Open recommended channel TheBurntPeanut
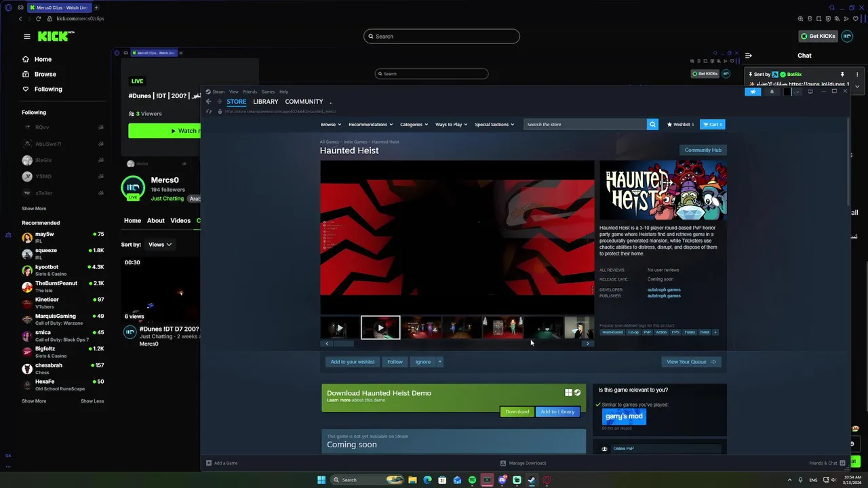 click(x=63, y=286)
